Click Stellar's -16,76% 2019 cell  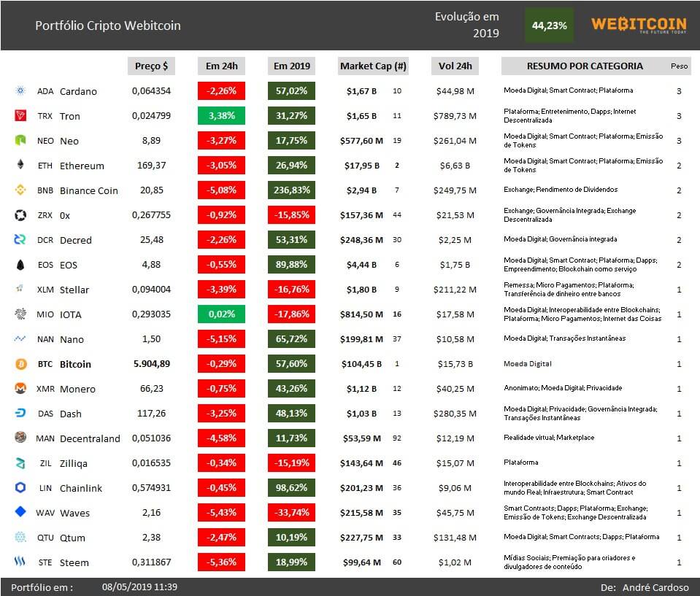[291, 289]
